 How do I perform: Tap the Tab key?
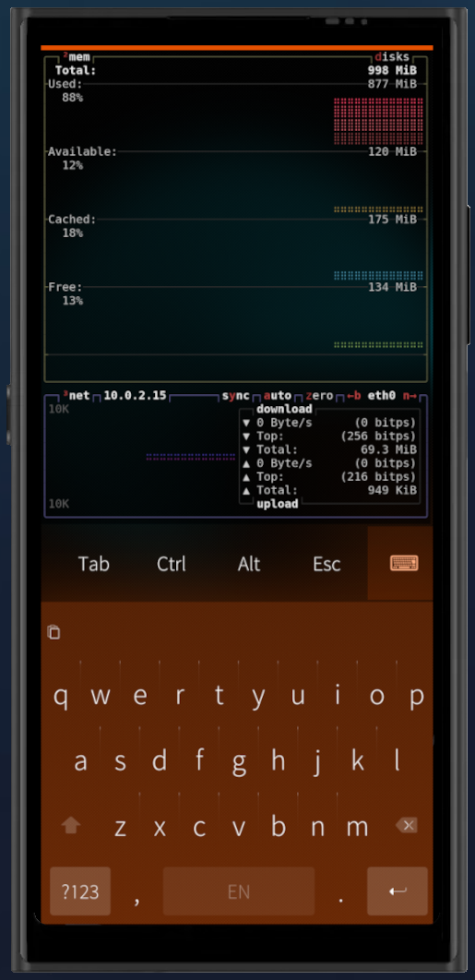94,564
